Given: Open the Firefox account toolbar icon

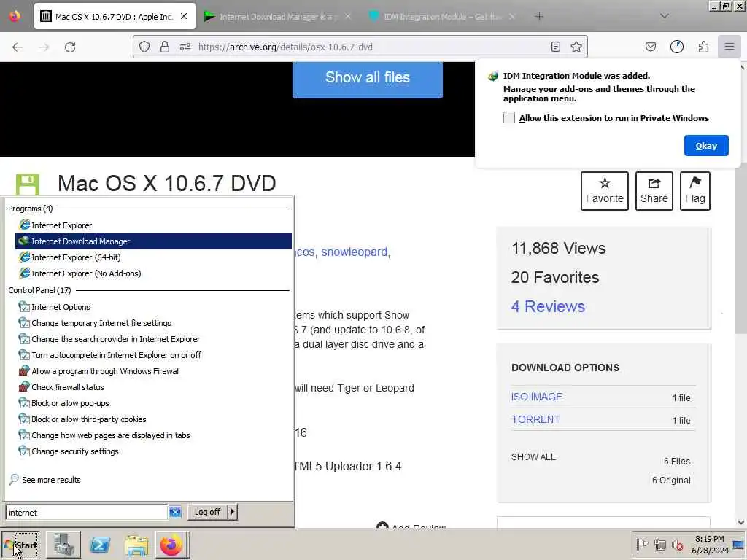Looking at the screenshot, I should [x=677, y=47].
